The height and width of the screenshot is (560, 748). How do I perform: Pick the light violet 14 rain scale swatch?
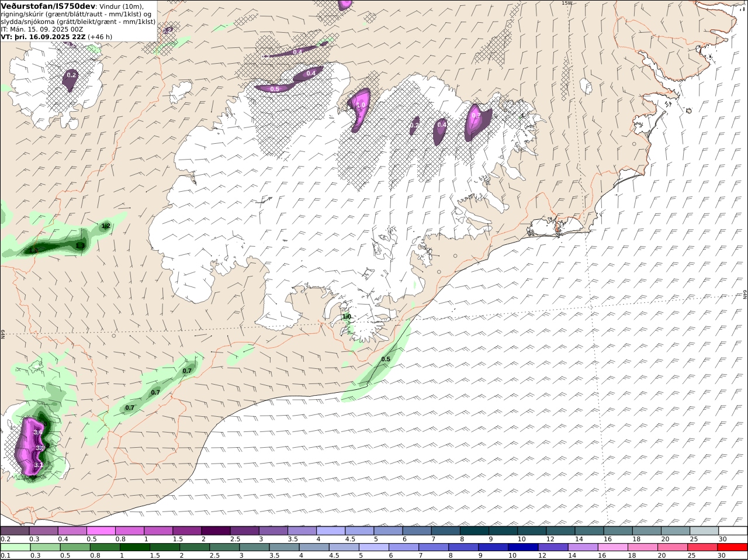tap(583, 547)
